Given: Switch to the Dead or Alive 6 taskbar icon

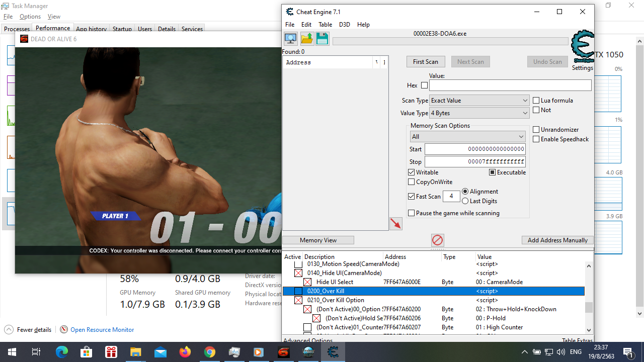Looking at the screenshot, I should [284, 352].
